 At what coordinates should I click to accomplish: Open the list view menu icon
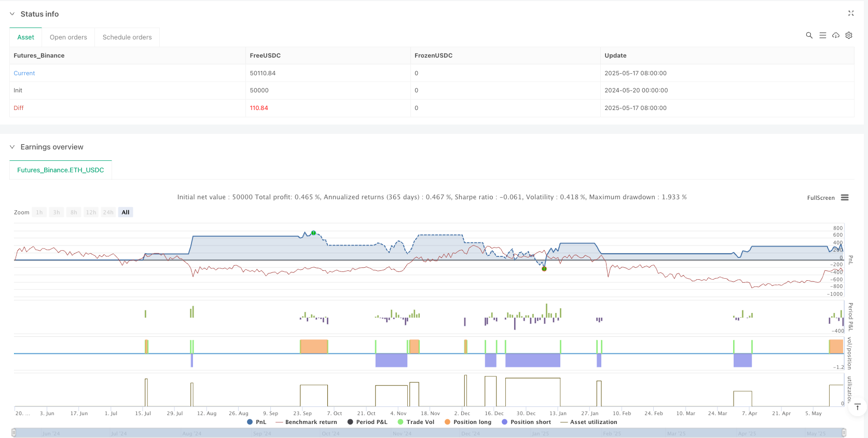click(x=822, y=35)
